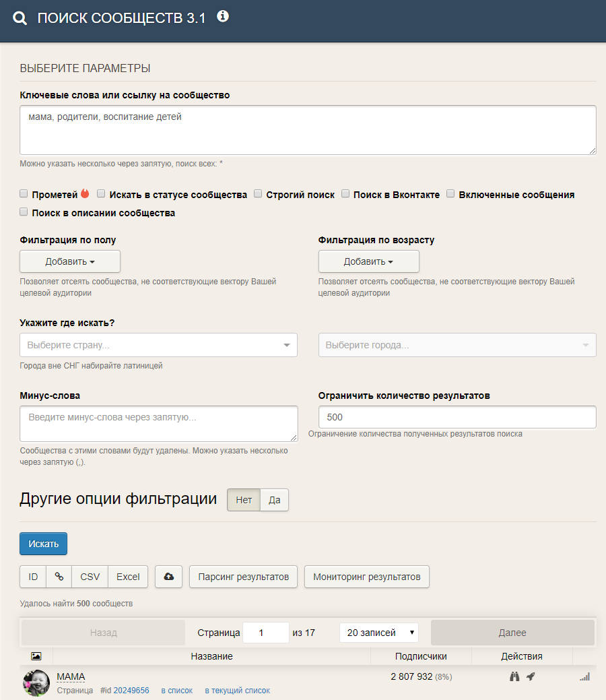Click the cloud upload icon button

pyautogui.click(x=169, y=576)
